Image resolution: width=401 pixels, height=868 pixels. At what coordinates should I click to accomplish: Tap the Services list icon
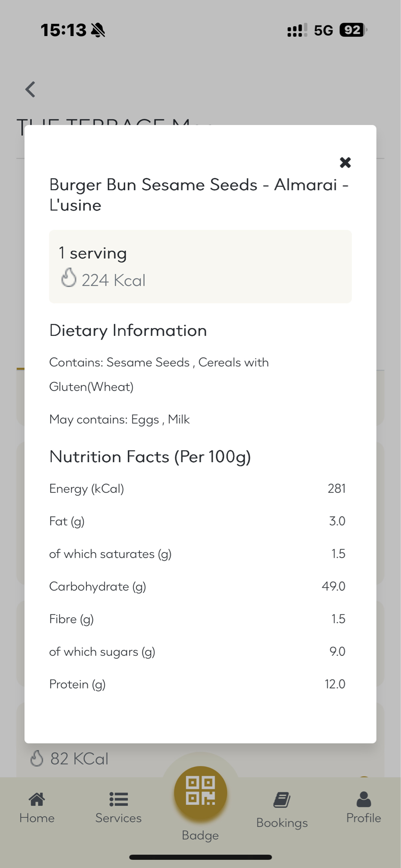tap(118, 799)
